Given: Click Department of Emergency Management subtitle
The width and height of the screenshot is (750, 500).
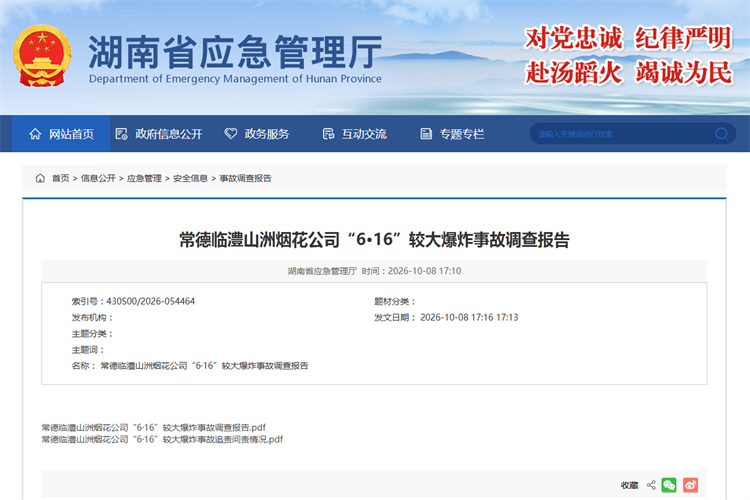Looking at the screenshot, I should (x=235, y=79).
